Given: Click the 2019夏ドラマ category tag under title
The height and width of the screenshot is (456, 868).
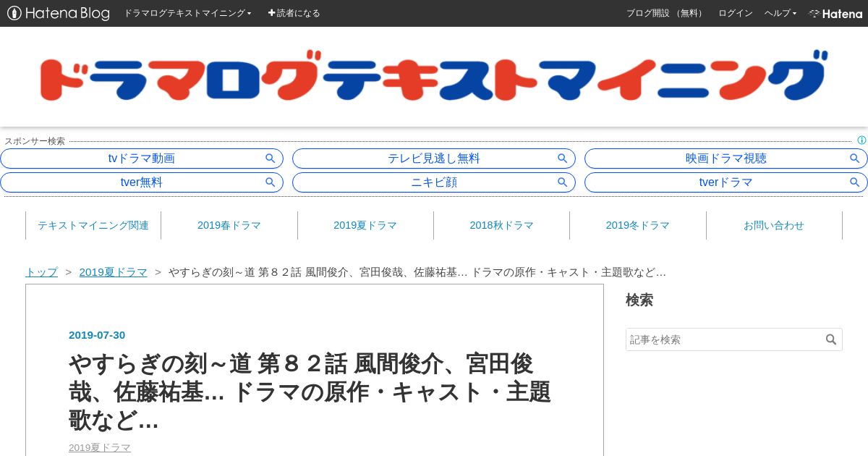Looking at the screenshot, I should pyautogui.click(x=100, y=447).
